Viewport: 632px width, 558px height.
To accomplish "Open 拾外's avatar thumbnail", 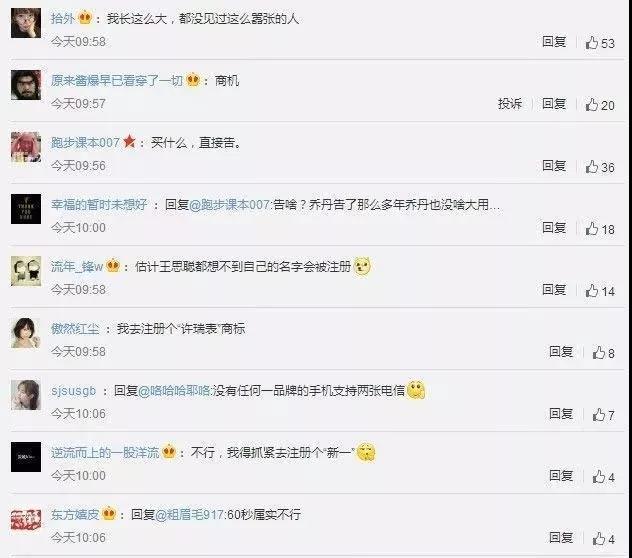I will click(26, 23).
